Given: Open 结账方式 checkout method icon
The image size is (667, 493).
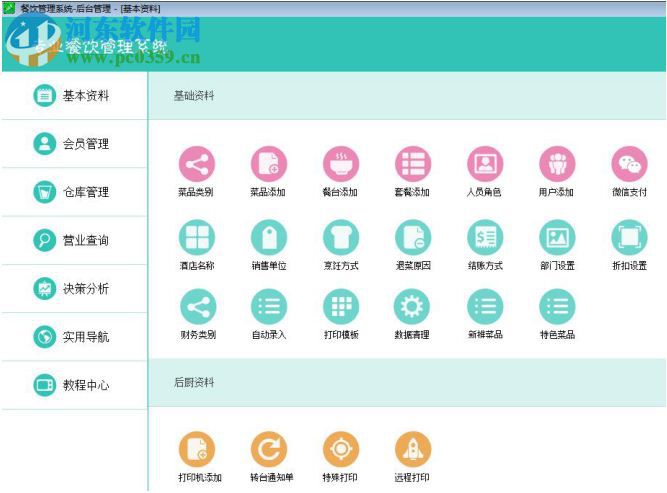Looking at the screenshot, I should (x=485, y=237).
